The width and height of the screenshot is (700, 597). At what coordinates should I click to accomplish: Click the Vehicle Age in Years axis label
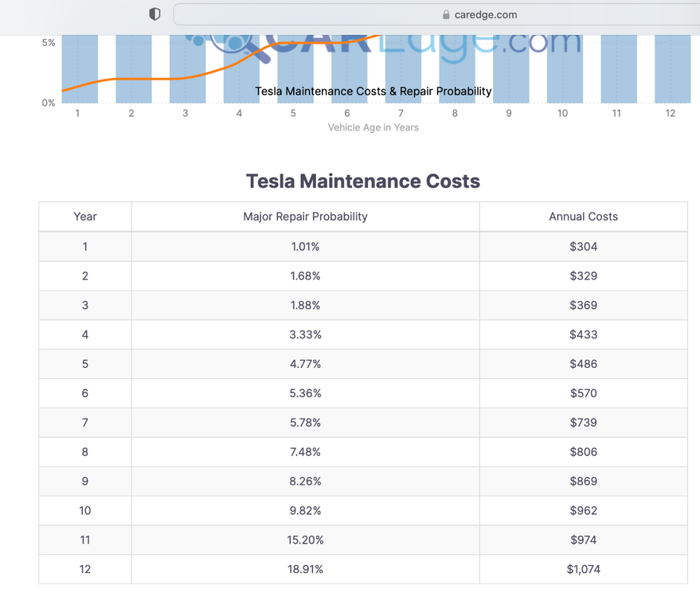(373, 127)
